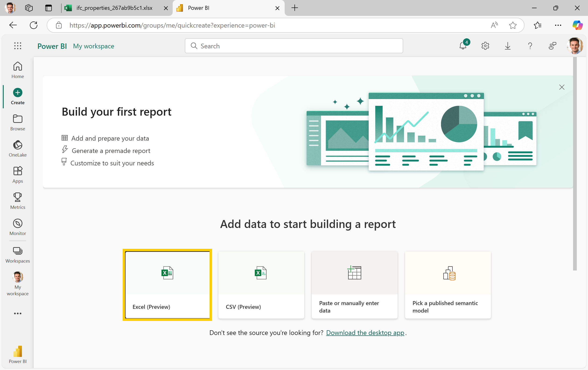The height and width of the screenshot is (370, 588).
Task: Dismiss the Build your first report banner
Action: (x=562, y=87)
